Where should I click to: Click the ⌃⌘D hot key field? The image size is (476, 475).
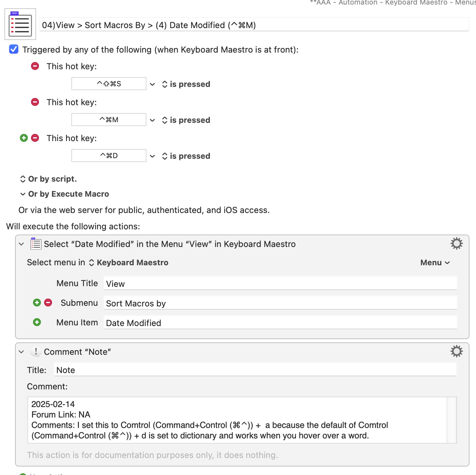(109, 156)
